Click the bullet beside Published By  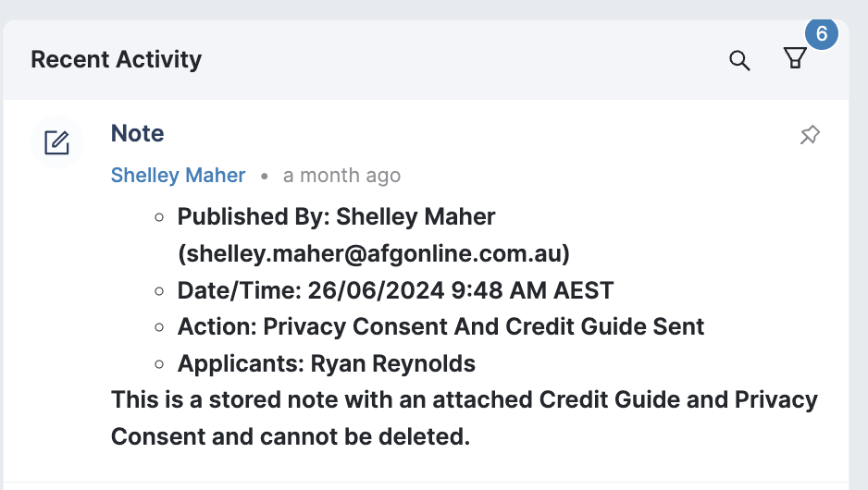(x=159, y=217)
